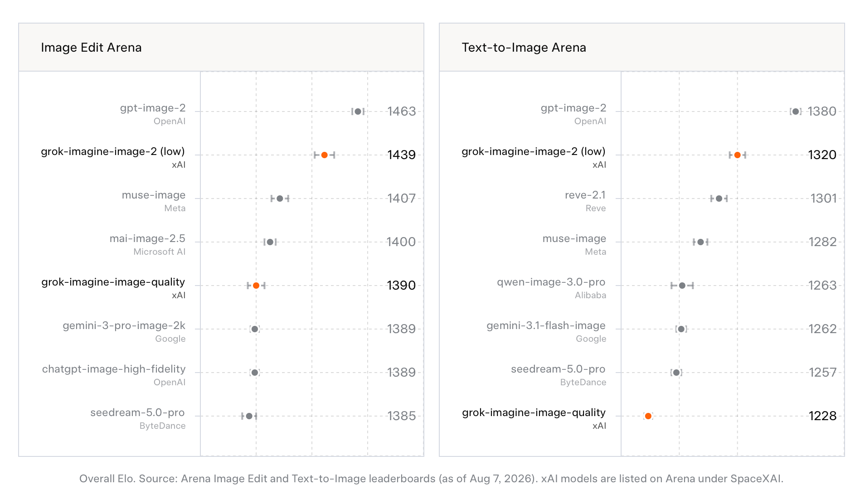Click gpt-image-2's data point in Image Edit Arena
The height and width of the screenshot is (504, 865).
point(358,111)
